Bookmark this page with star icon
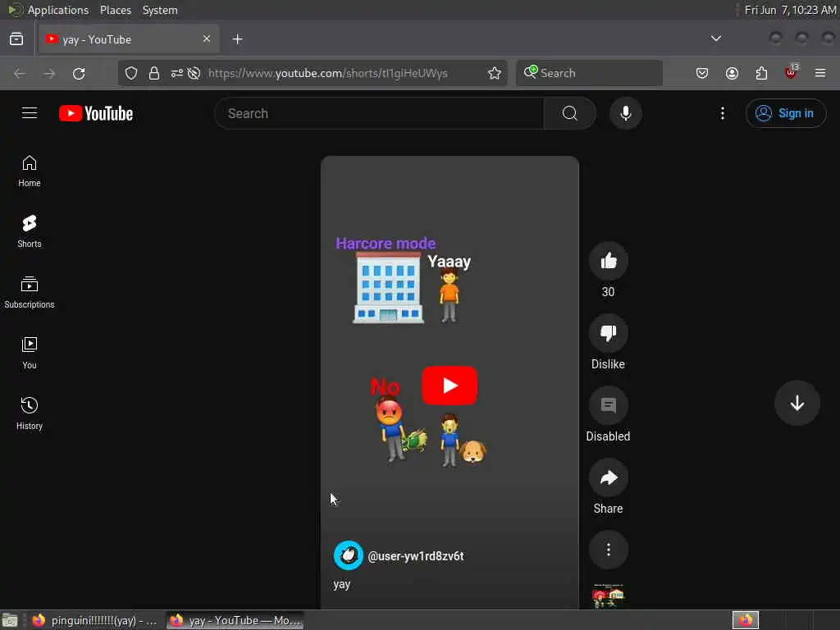This screenshot has width=840, height=630. pyautogui.click(x=495, y=73)
